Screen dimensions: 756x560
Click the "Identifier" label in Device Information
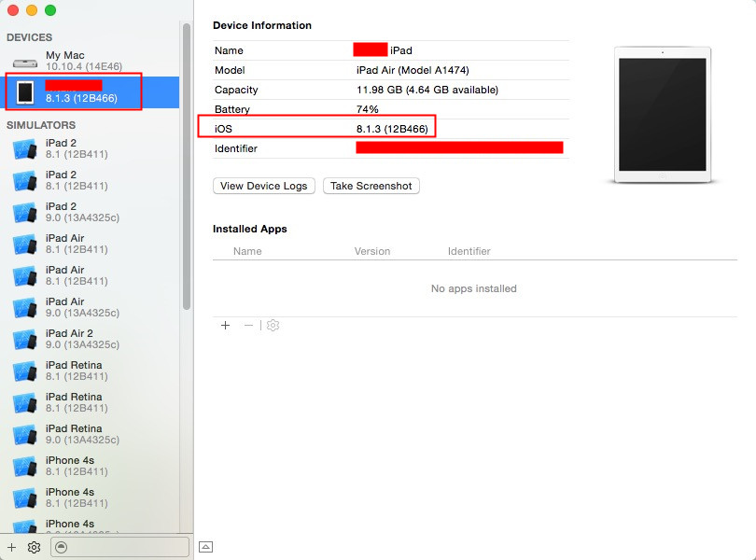[236, 148]
